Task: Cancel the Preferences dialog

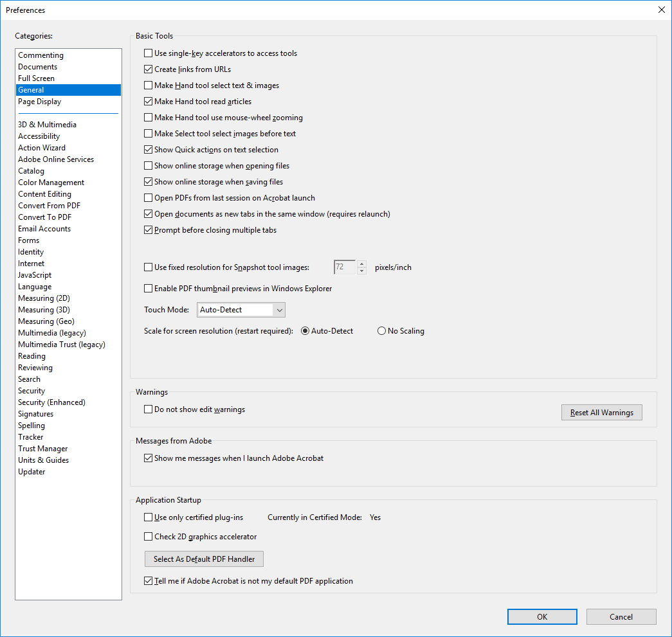Action: coord(621,616)
